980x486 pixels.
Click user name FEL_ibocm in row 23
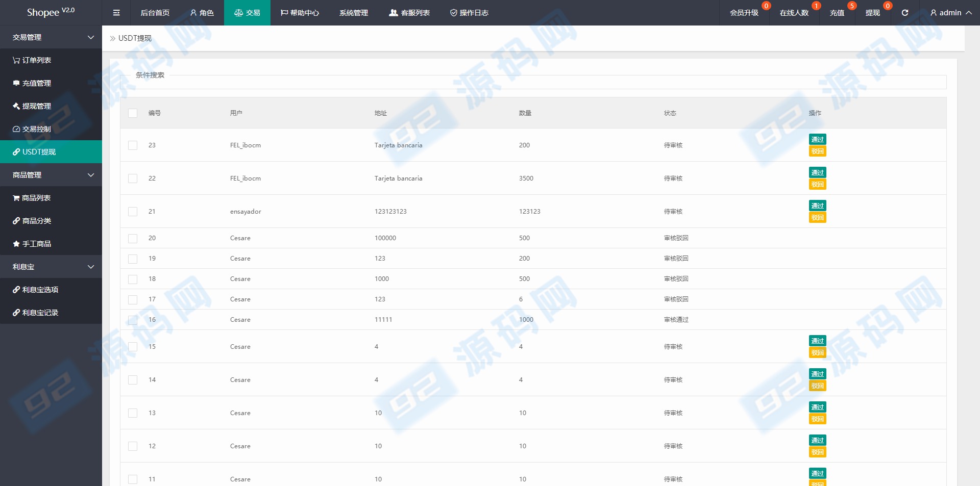246,145
